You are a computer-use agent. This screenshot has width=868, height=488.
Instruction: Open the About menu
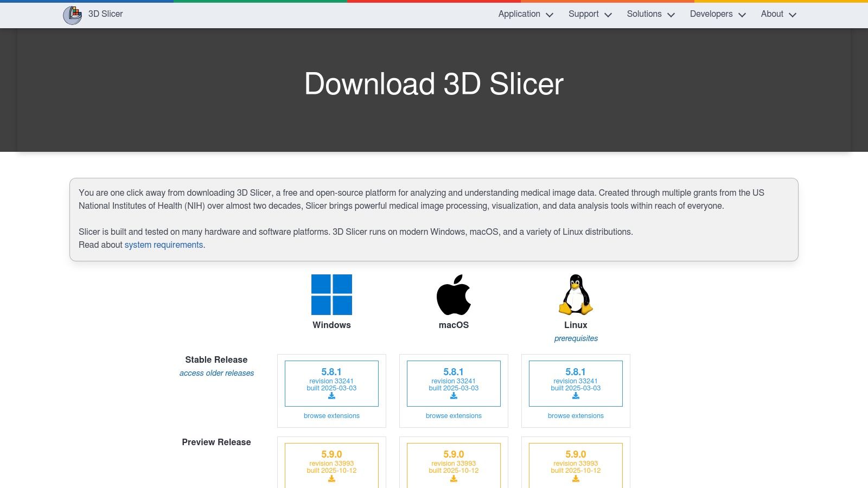coord(778,15)
